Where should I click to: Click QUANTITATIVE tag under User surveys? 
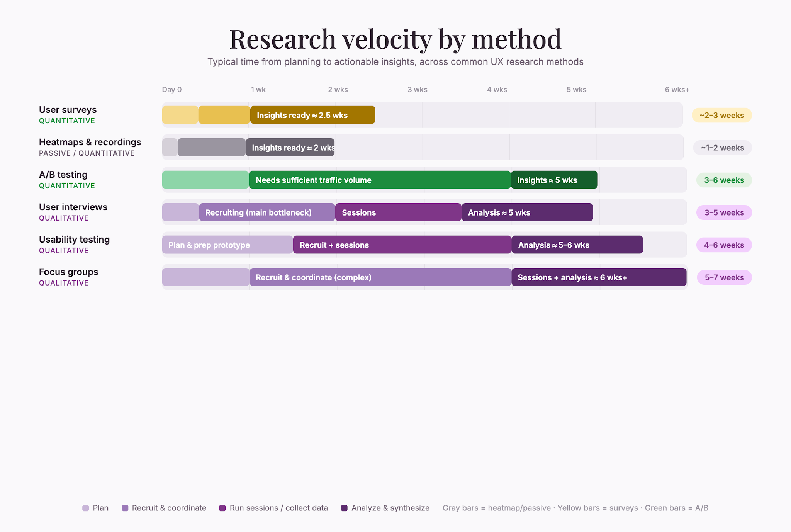(x=67, y=121)
